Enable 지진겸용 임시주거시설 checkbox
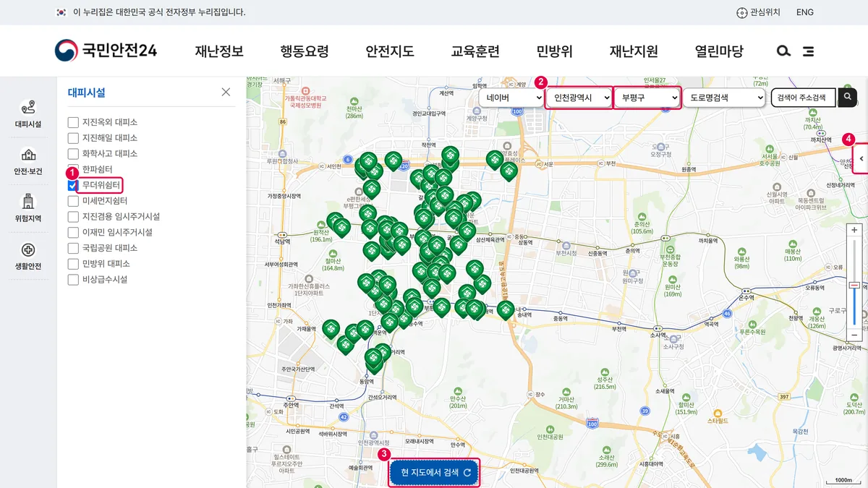This screenshot has width=868, height=488. (73, 217)
